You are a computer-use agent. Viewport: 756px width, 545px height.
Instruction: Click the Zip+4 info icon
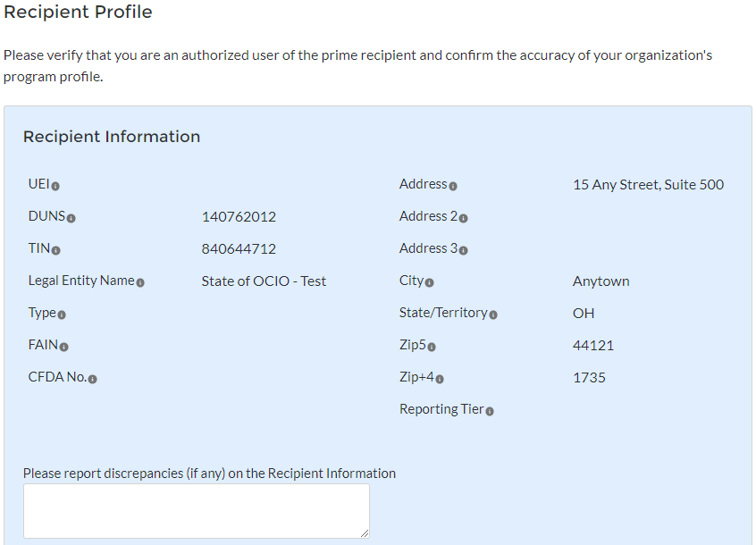click(440, 379)
